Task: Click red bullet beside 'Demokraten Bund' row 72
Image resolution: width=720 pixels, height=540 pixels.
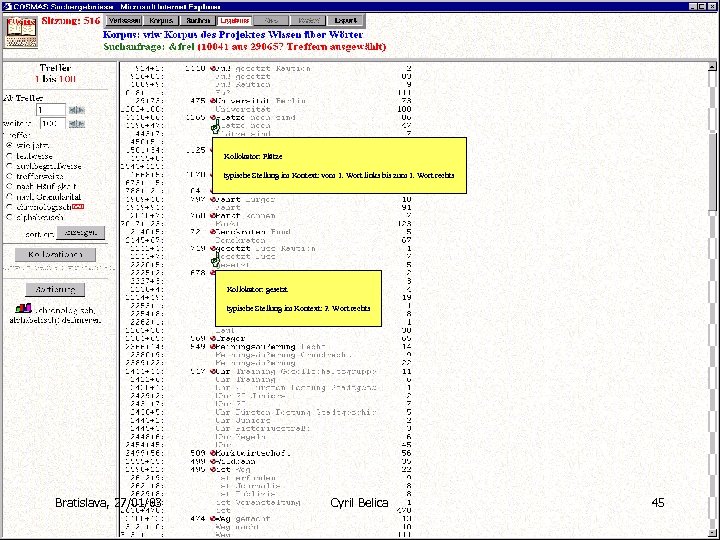Action: [213, 232]
